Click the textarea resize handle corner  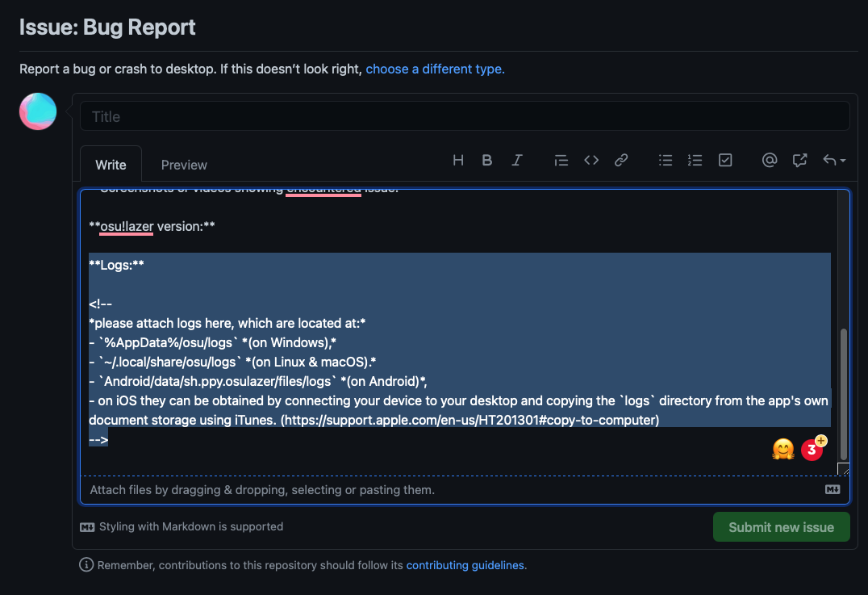tap(844, 469)
